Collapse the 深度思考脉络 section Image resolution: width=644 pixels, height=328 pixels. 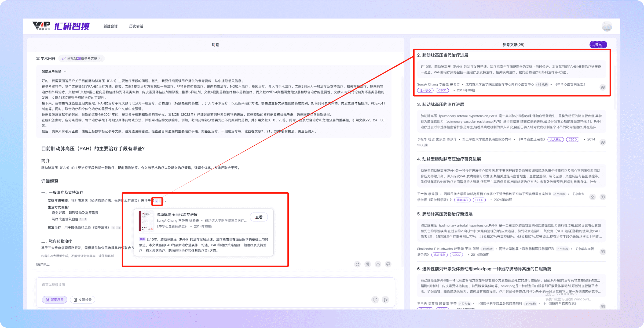65,71
